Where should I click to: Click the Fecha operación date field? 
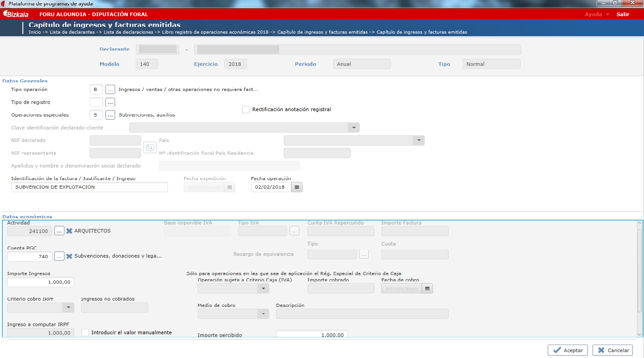pyautogui.click(x=271, y=187)
